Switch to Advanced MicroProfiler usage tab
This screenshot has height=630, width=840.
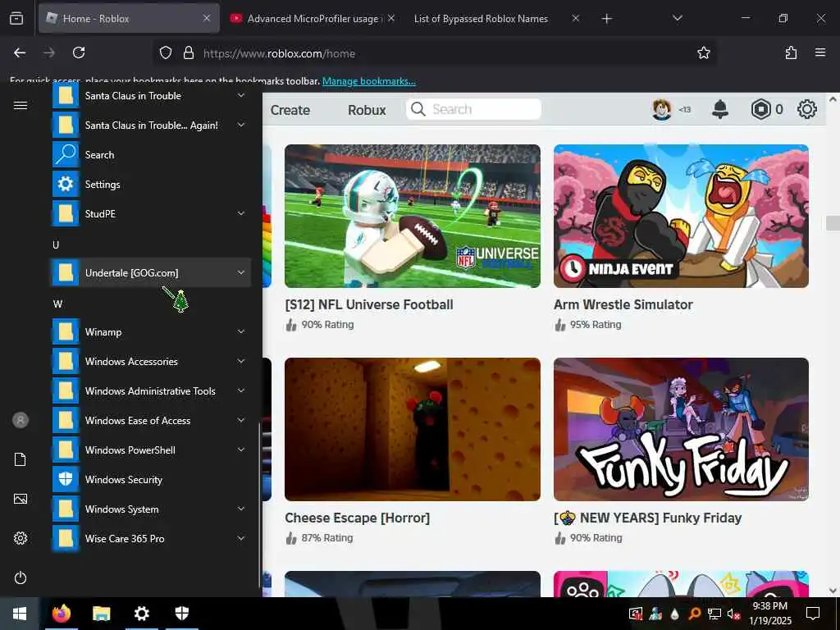(x=313, y=19)
